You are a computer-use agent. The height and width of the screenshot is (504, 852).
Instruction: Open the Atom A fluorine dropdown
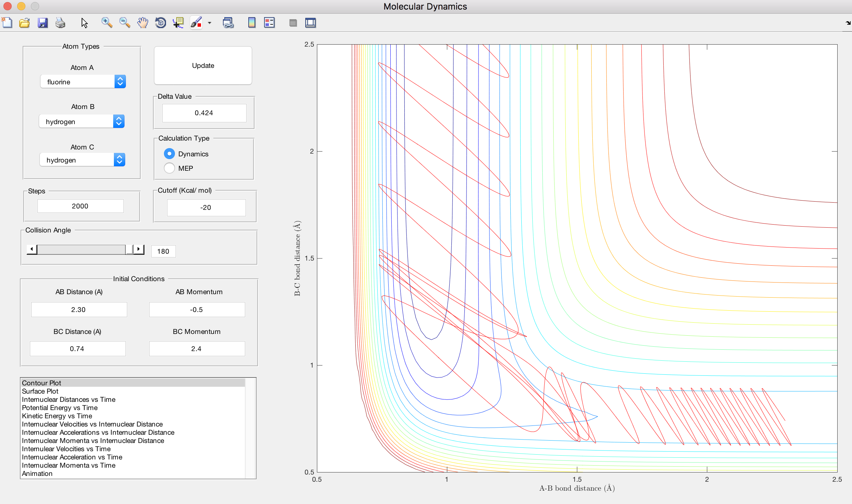(x=83, y=82)
